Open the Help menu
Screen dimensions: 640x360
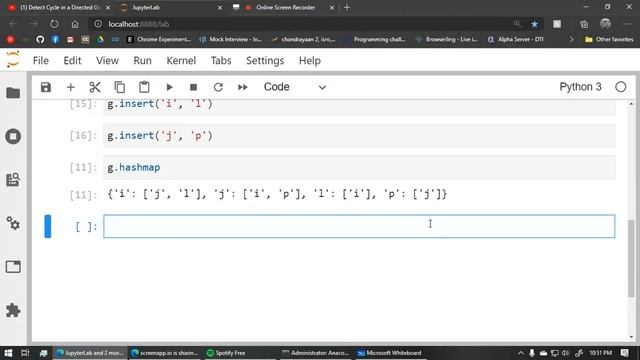point(310,60)
